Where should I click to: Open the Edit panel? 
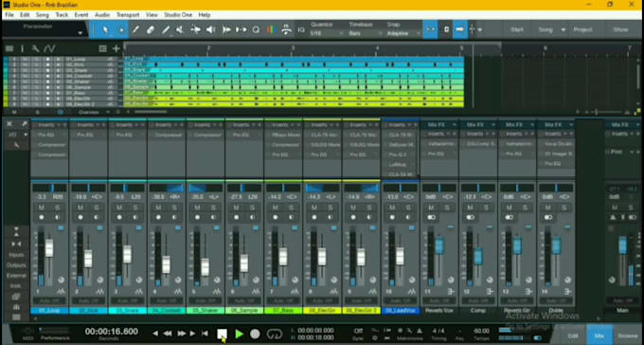point(573,336)
